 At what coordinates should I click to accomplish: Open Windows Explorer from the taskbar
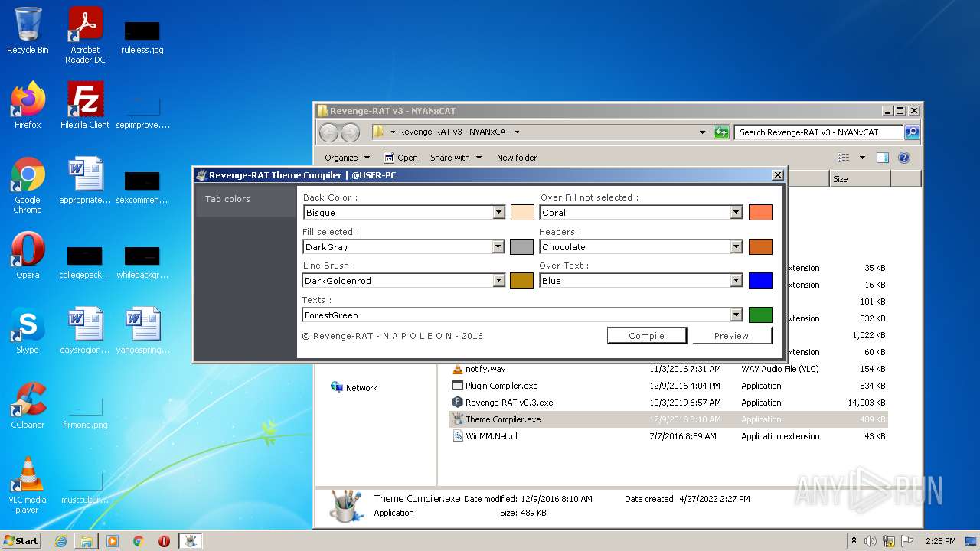87,541
